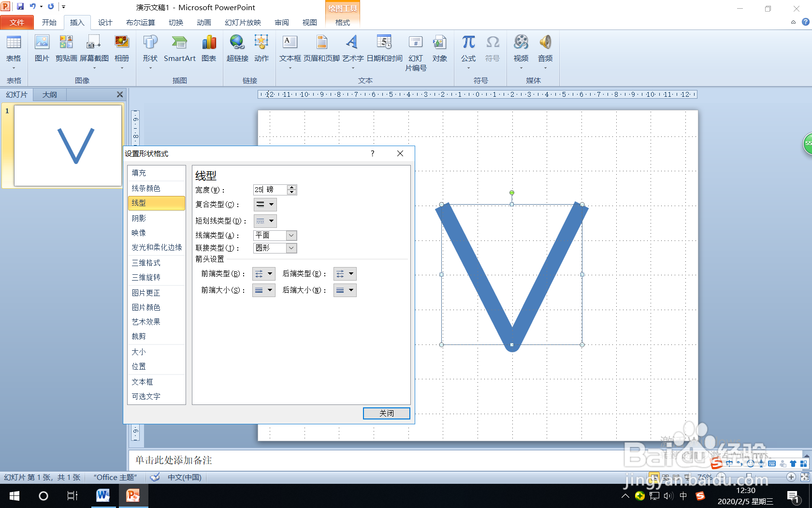Insert a Text Box (文本框)
The width and height of the screenshot is (812, 508).
[x=290, y=50]
